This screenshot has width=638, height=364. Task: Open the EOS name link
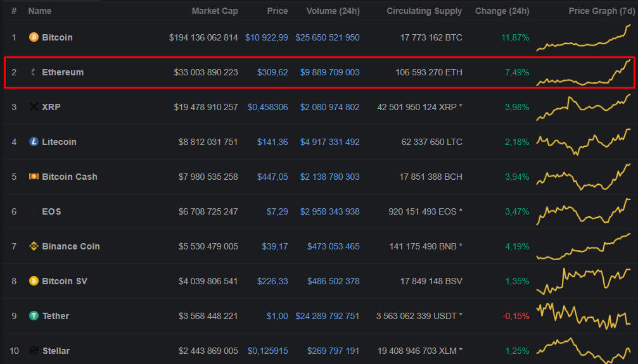(x=52, y=211)
